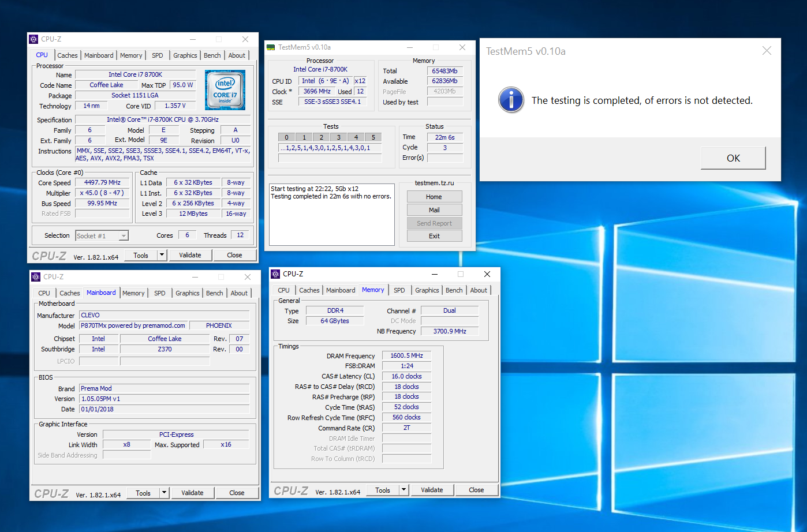Click the Bus Speed value 99.95 MHz
807x532 pixels.
coord(102,203)
